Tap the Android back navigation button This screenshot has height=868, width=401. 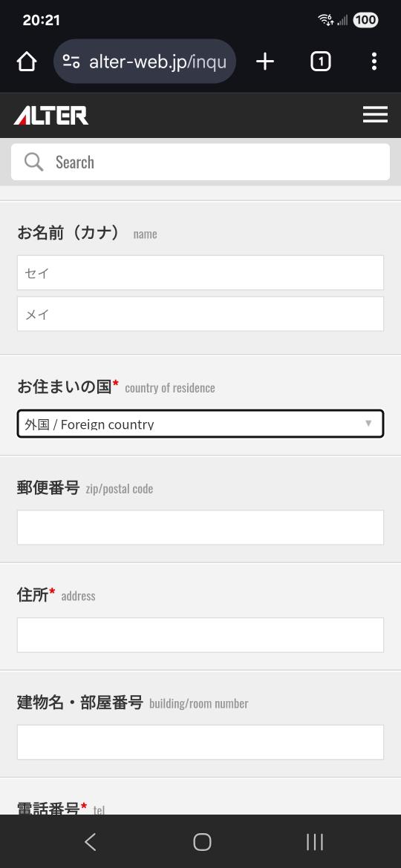point(91,842)
